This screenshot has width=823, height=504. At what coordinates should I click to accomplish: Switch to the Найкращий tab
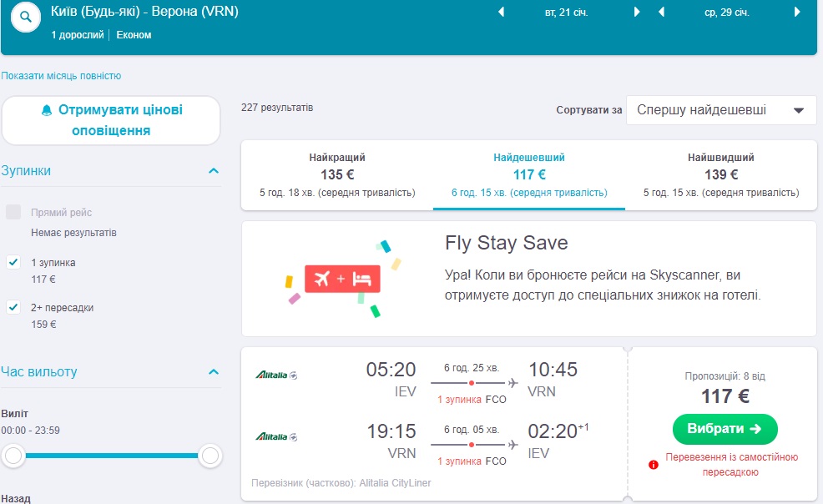coord(337,174)
